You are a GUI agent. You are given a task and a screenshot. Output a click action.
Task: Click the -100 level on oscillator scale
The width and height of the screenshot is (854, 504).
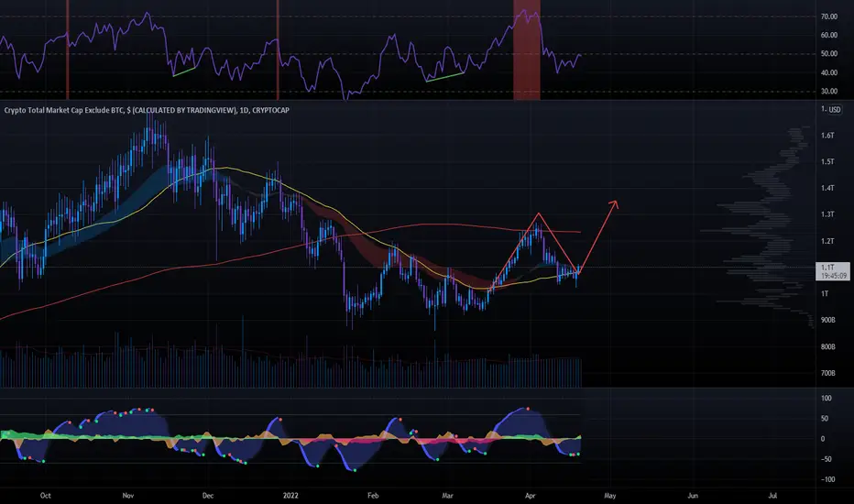pyautogui.click(x=827, y=479)
